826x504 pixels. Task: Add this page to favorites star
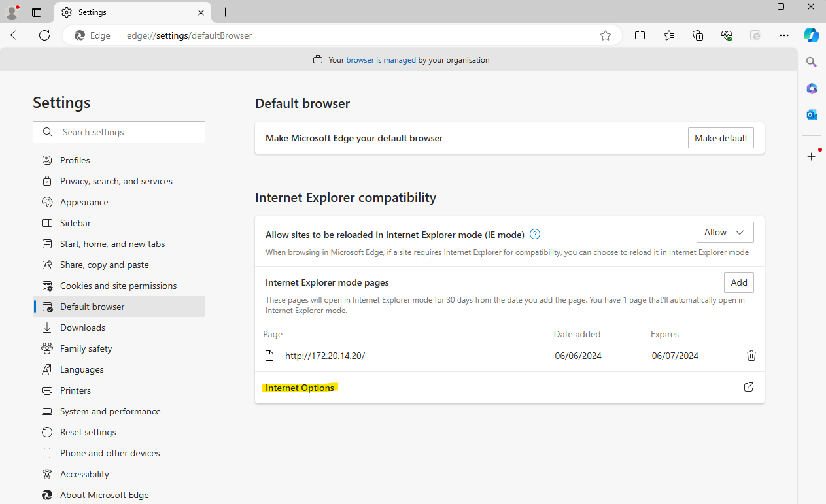[x=606, y=35]
